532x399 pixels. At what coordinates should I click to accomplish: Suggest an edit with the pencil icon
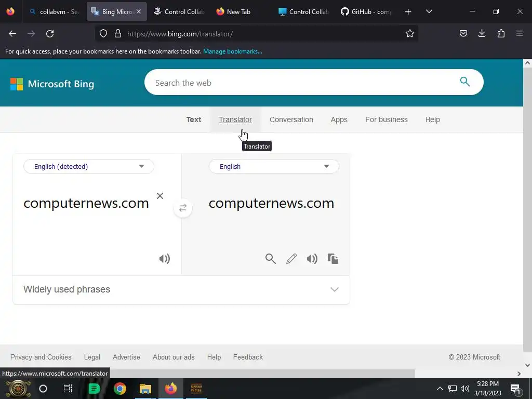pos(291,259)
